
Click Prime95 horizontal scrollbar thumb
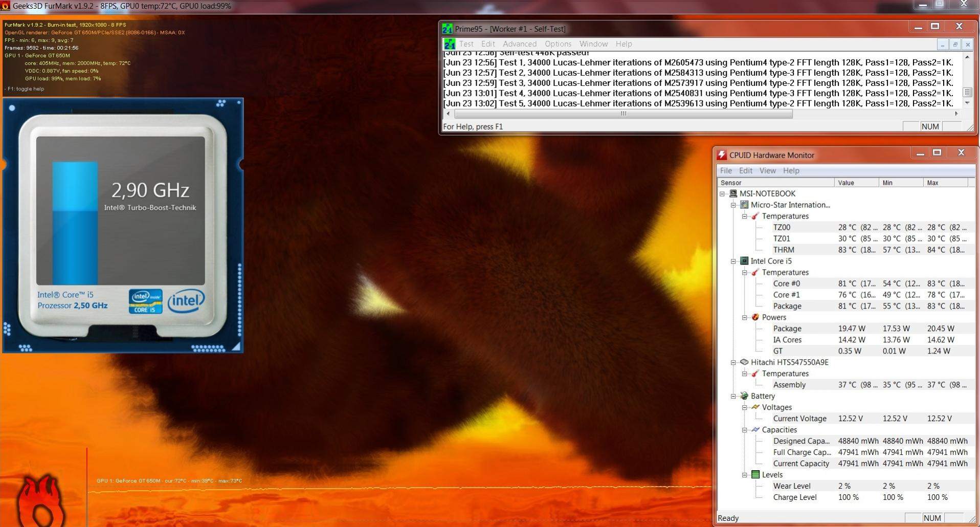point(623,114)
